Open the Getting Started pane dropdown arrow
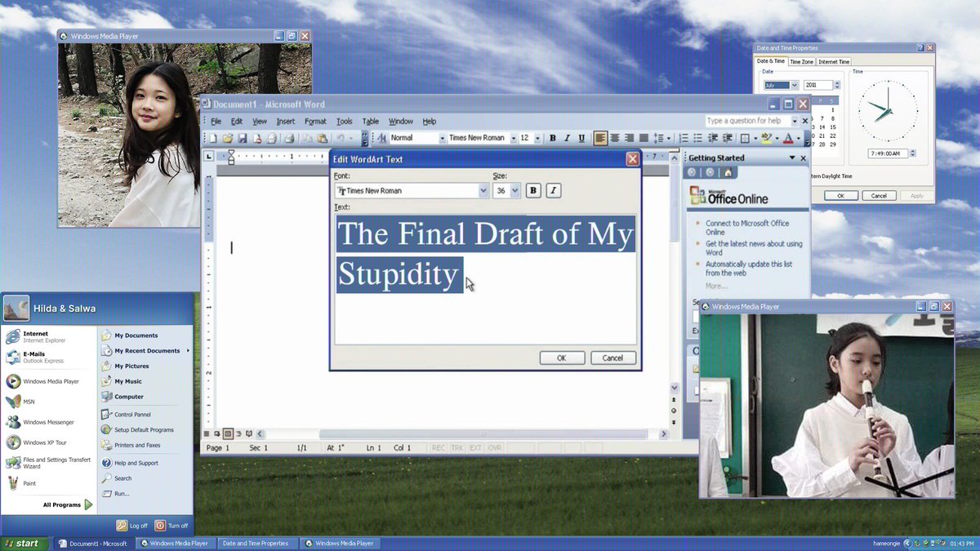 tap(791, 158)
